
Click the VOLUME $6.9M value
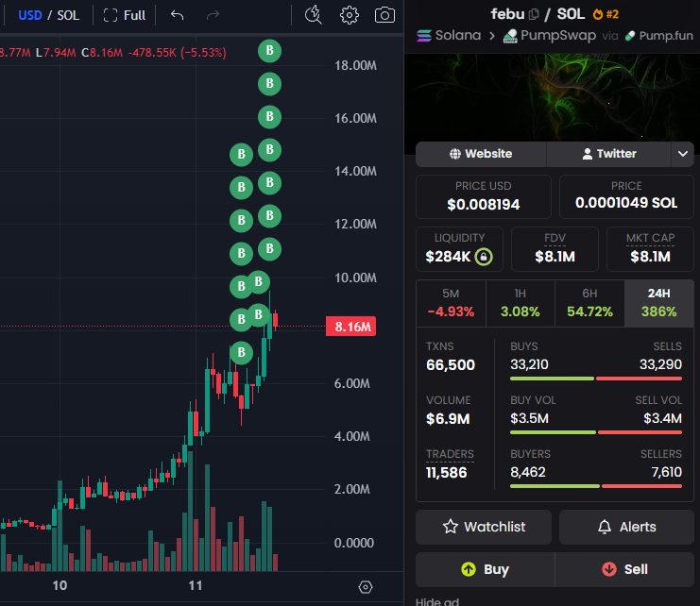point(448,419)
